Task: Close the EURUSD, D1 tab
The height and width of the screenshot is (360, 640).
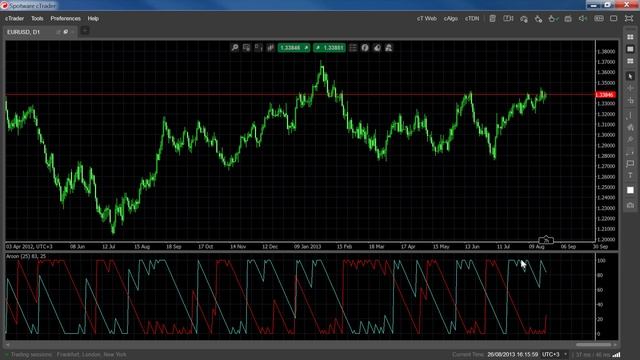Action: [73, 32]
